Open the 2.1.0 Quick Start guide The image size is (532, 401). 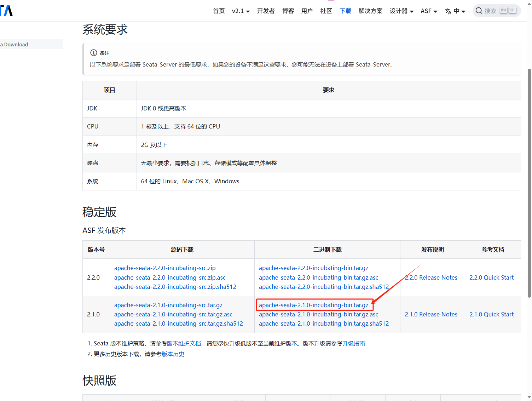(x=492, y=314)
